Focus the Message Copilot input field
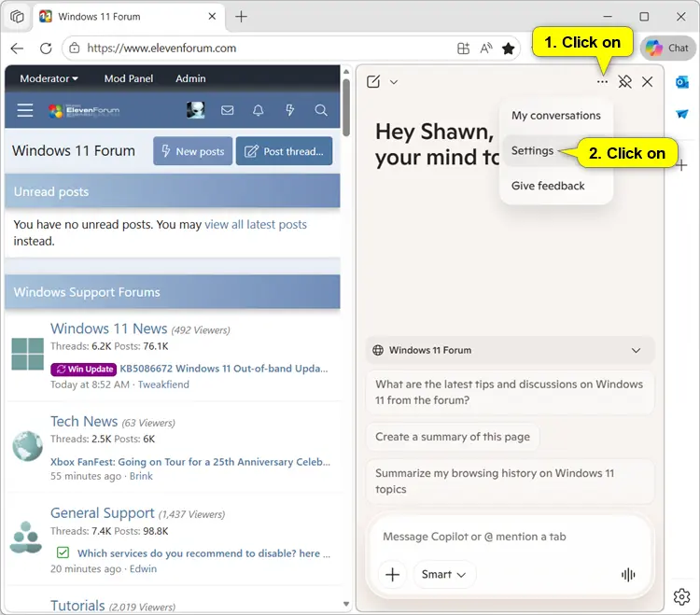The width and height of the screenshot is (700, 615). tap(511, 537)
